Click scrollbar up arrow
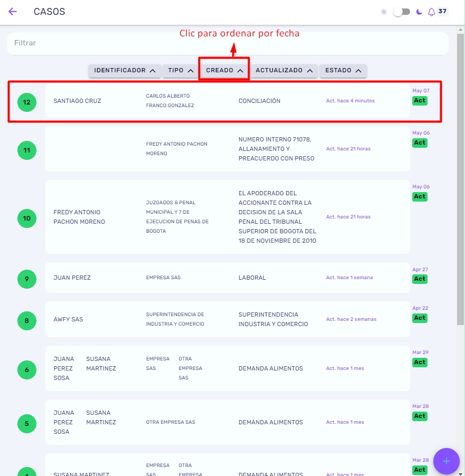 (x=460, y=30)
